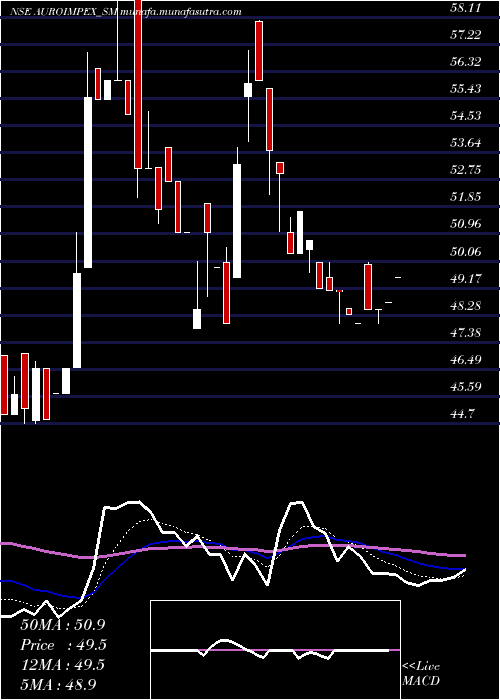This screenshot has height=700, width=500.
Task: Click the 51.85 price axis label
Action: click(466, 197)
